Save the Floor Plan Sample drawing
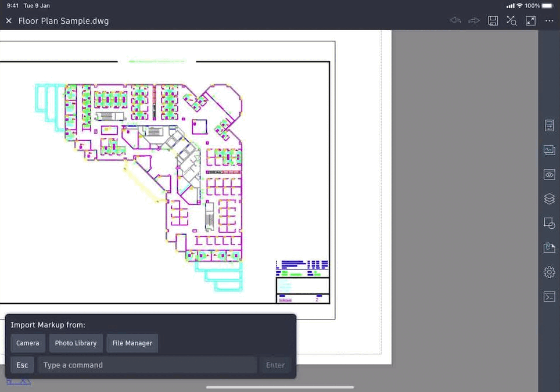This screenshot has width=560, height=392. tap(493, 20)
